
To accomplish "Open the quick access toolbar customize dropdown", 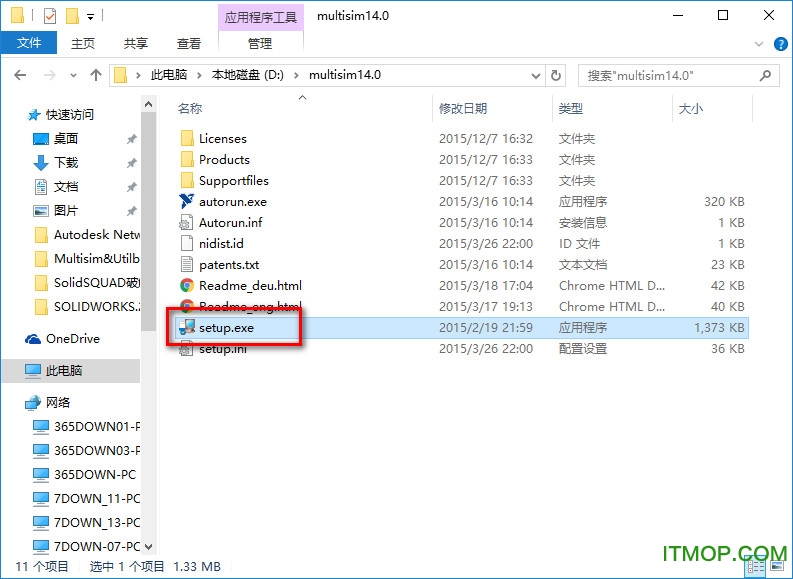I will (91, 17).
